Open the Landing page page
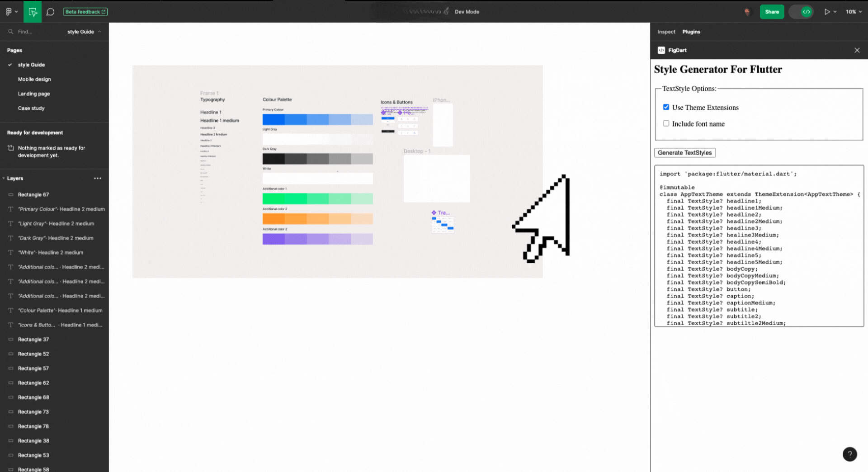This screenshot has height=472, width=868. click(34, 94)
